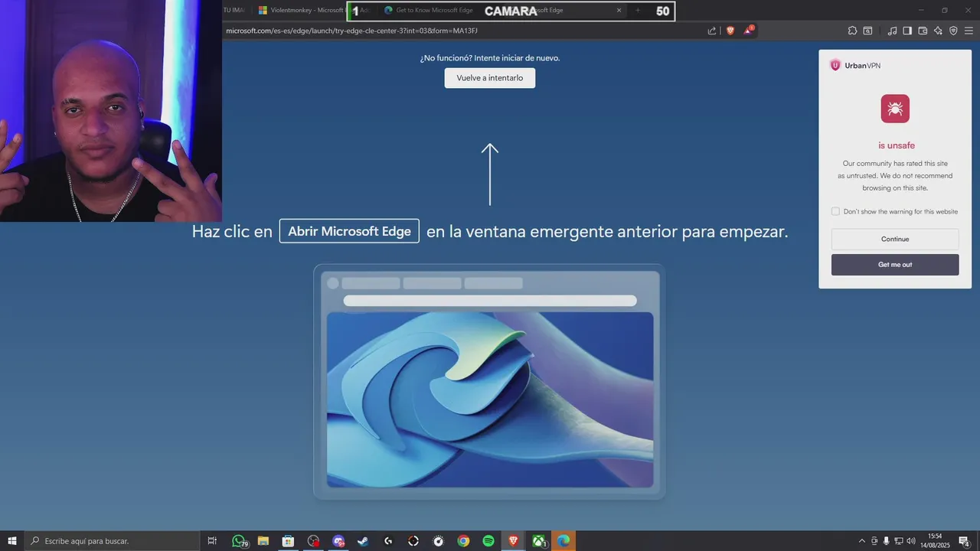Open the notification center icon
Viewport: 980px width, 551px height.
click(x=965, y=541)
